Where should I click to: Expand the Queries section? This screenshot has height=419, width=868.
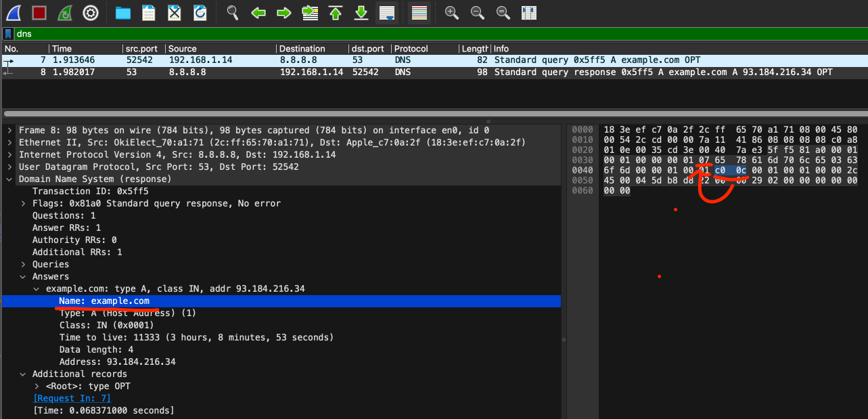[x=24, y=264]
